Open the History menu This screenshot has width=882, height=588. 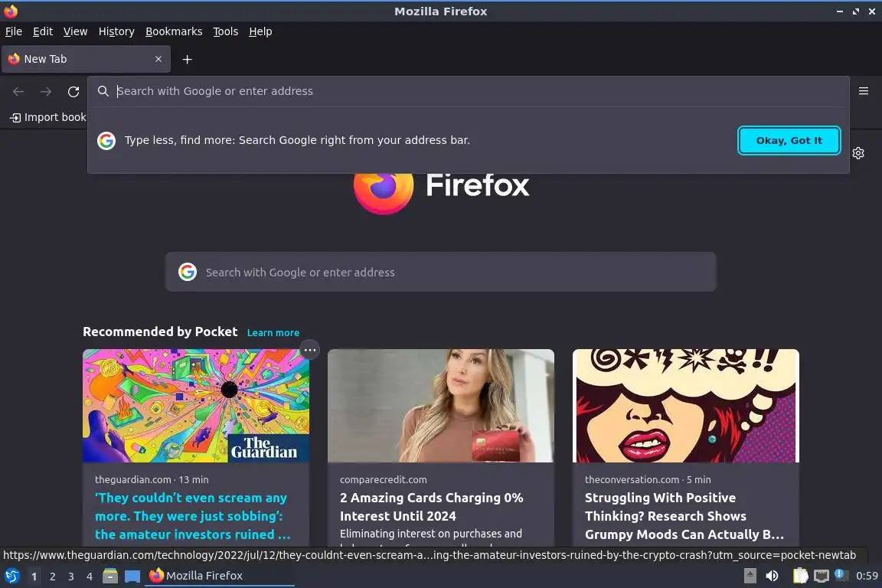(116, 31)
